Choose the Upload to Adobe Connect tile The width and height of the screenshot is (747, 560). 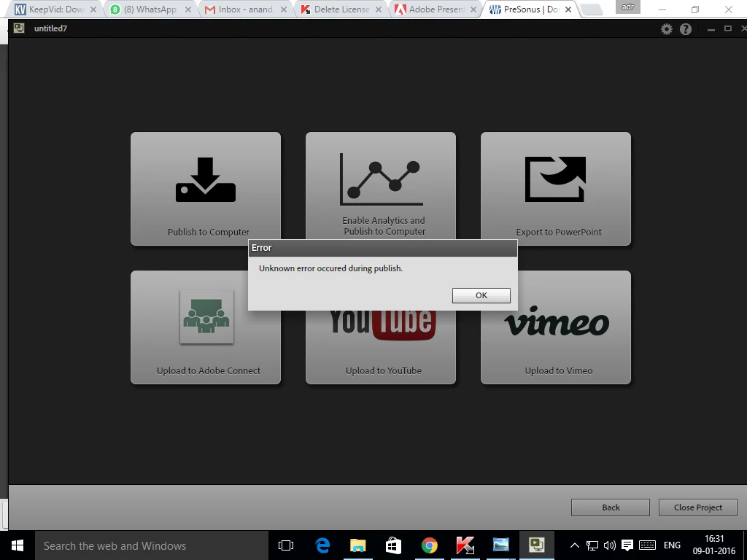(x=206, y=327)
